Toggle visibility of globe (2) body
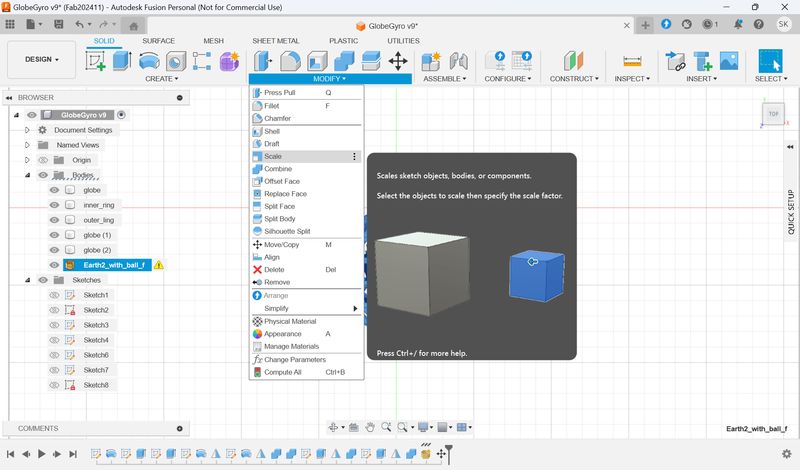This screenshot has width=800, height=470. [54, 250]
